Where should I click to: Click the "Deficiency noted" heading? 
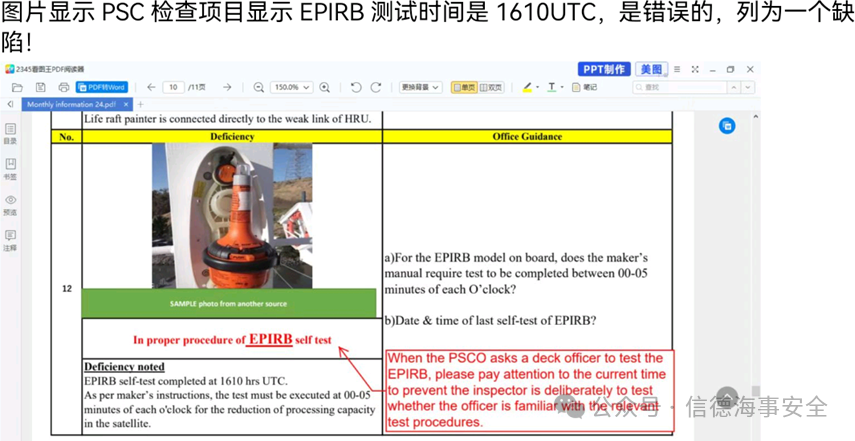click(x=124, y=367)
